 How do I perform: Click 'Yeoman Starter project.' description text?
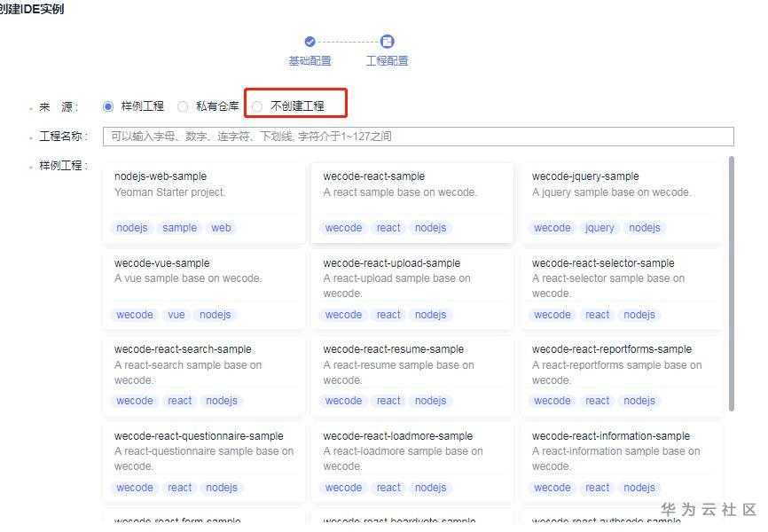pos(170,192)
